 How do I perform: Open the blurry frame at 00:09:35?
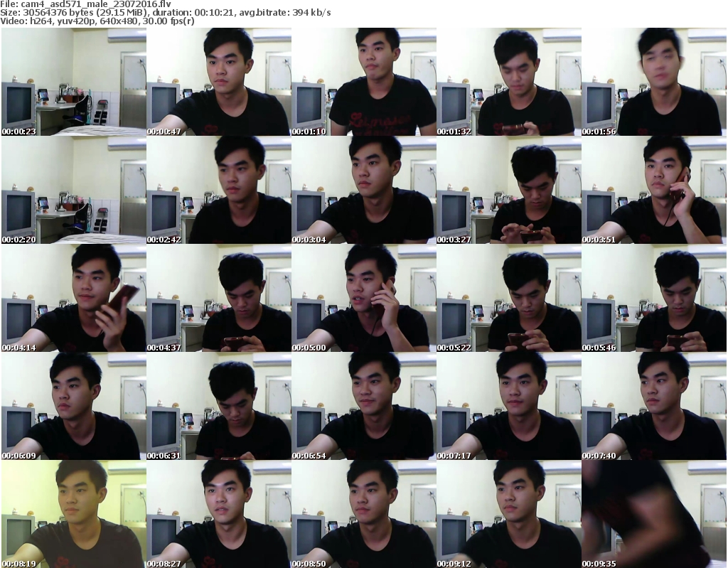[x=654, y=514]
